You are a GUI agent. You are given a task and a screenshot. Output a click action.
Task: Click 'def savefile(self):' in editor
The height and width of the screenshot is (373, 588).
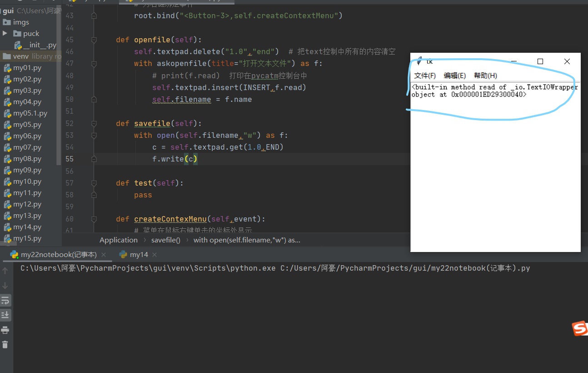click(159, 123)
